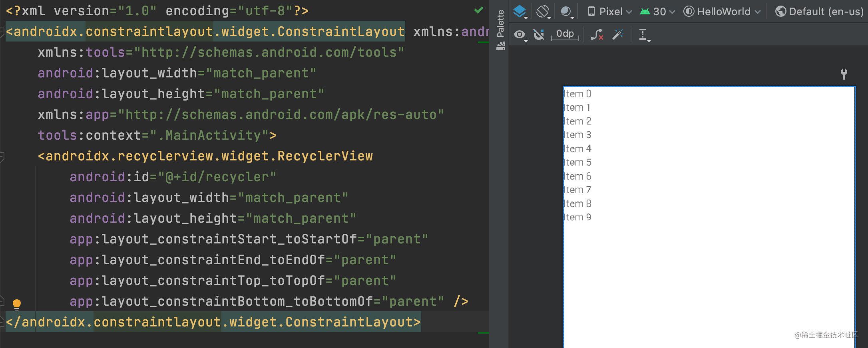868x348 pixels.
Task: Select Item 7 in preview list
Action: [x=577, y=190]
